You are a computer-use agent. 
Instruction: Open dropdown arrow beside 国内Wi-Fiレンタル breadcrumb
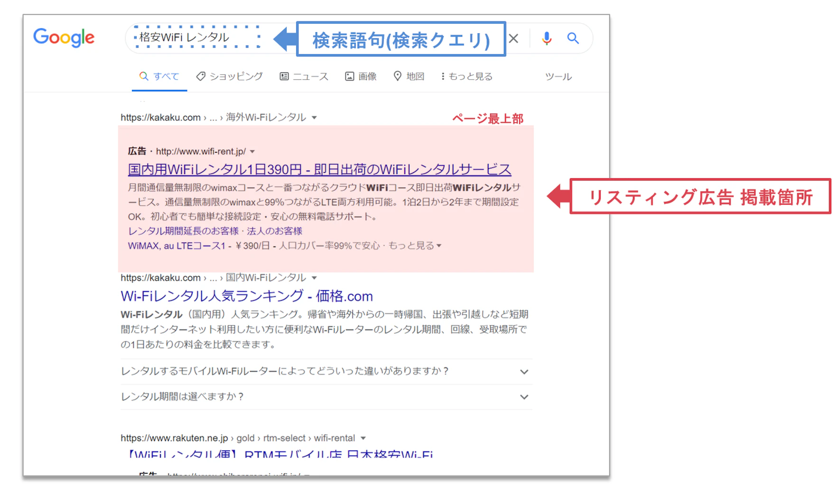[314, 278]
